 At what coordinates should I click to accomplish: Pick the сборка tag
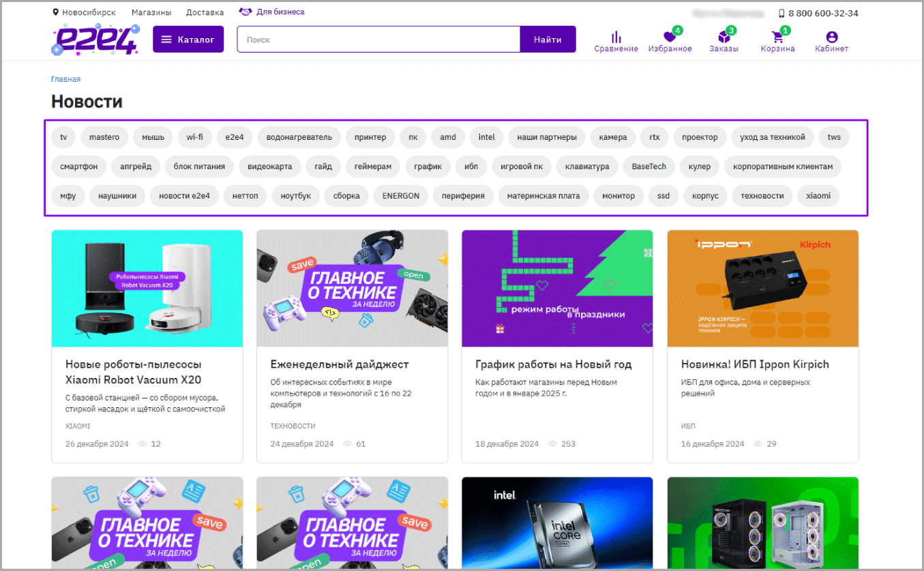[347, 196]
